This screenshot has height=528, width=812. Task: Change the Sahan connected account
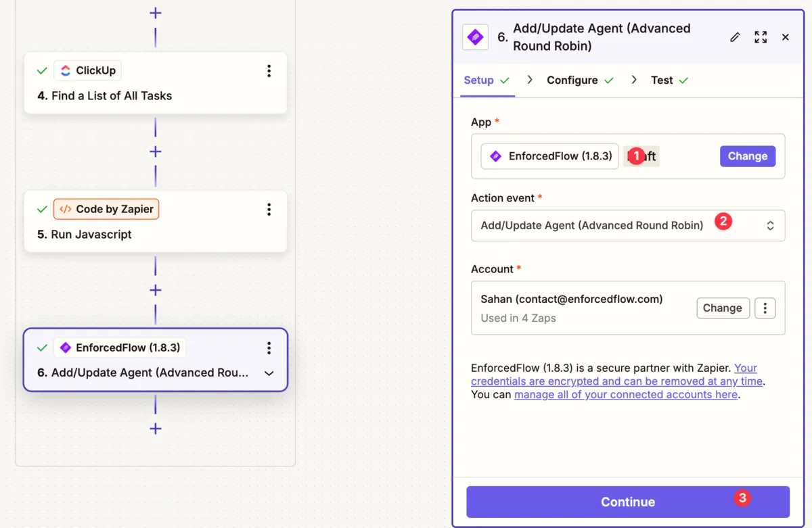tap(723, 308)
